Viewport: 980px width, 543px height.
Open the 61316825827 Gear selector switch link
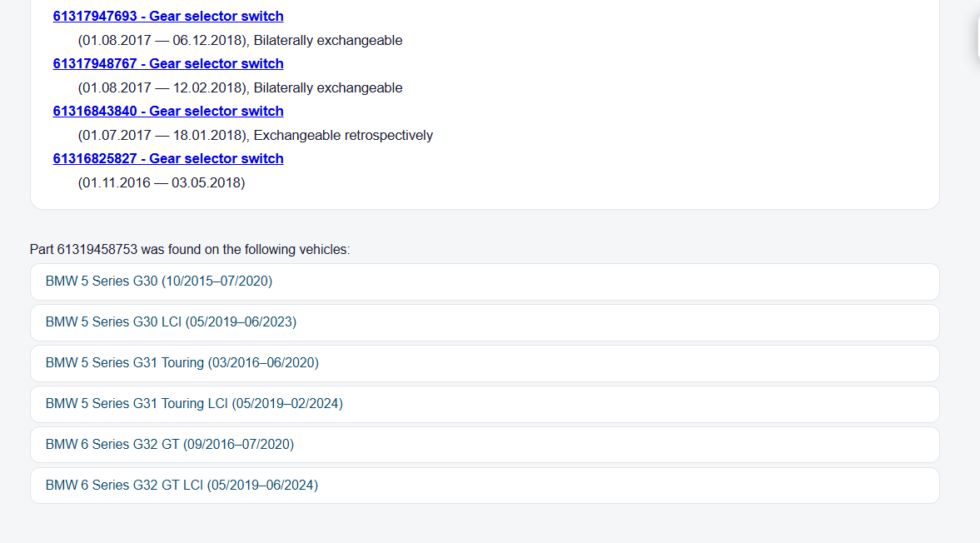[x=168, y=159]
